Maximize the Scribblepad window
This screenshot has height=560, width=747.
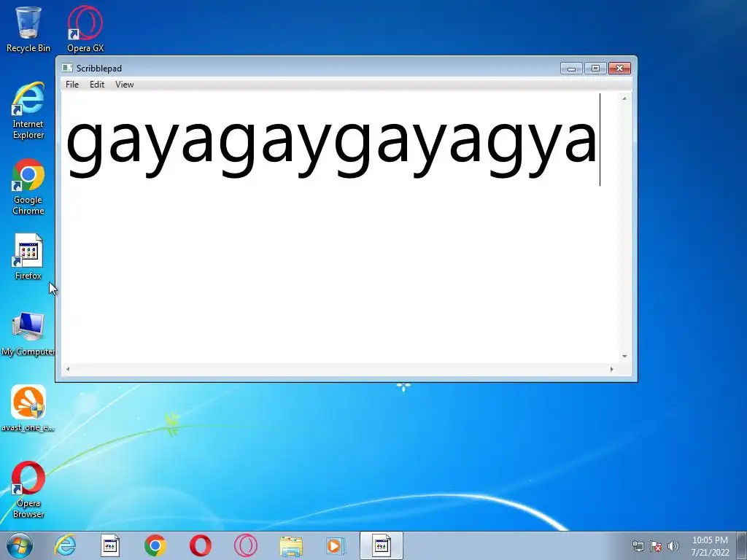click(595, 68)
